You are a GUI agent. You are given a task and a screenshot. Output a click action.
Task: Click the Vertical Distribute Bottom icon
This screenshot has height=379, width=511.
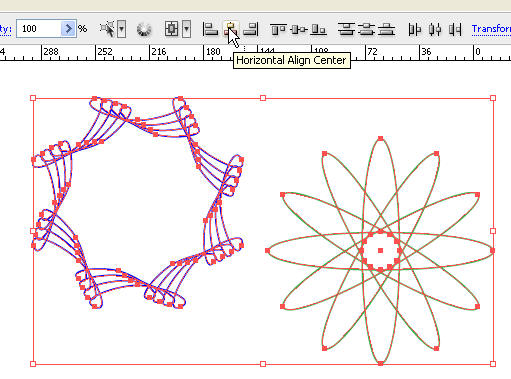pyautogui.click(x=387, y=29)
